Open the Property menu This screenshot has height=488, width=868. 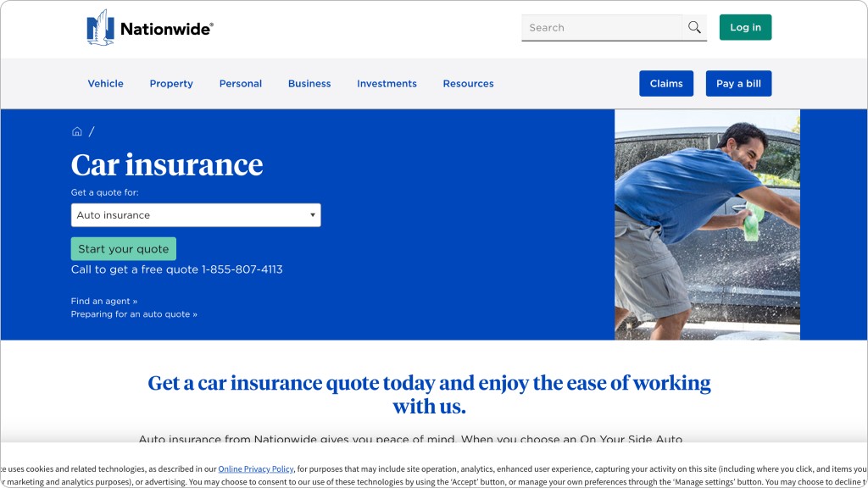(171, 84)
